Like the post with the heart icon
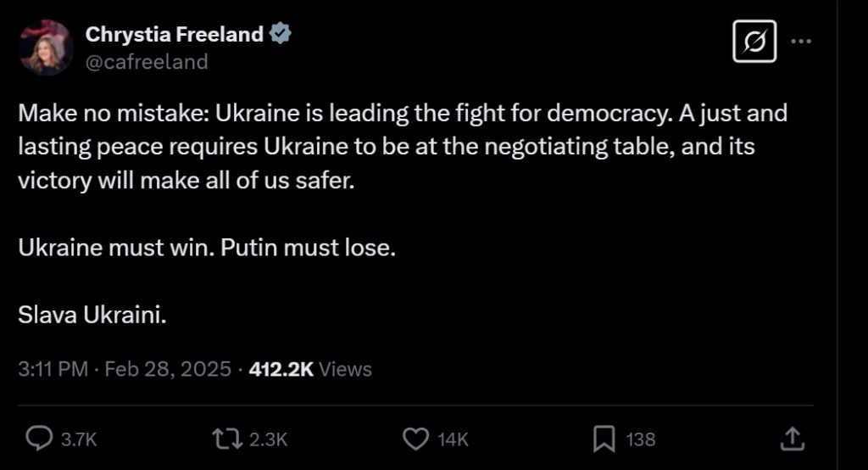The height and width of the screenshot is (470, 868). [x=414, y=439]
